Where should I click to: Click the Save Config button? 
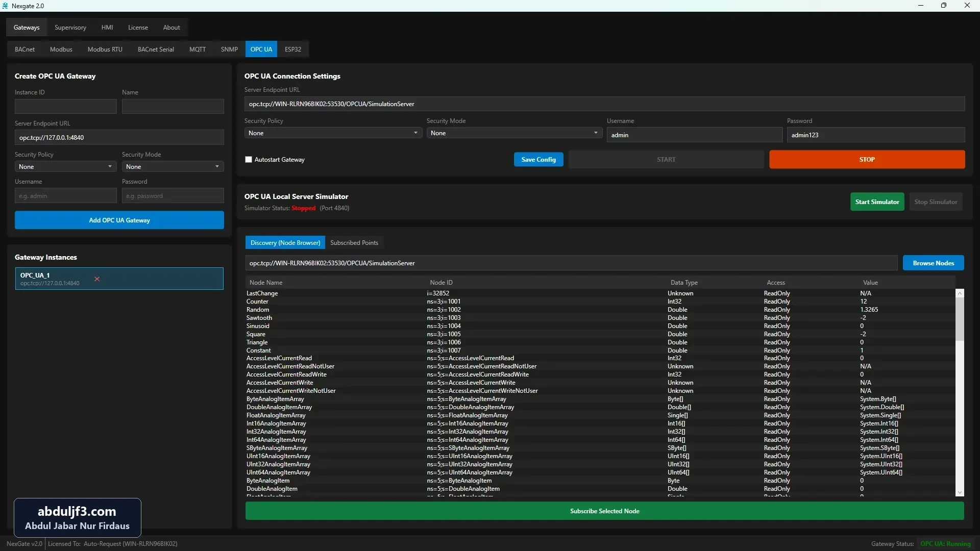coord(538,160)
